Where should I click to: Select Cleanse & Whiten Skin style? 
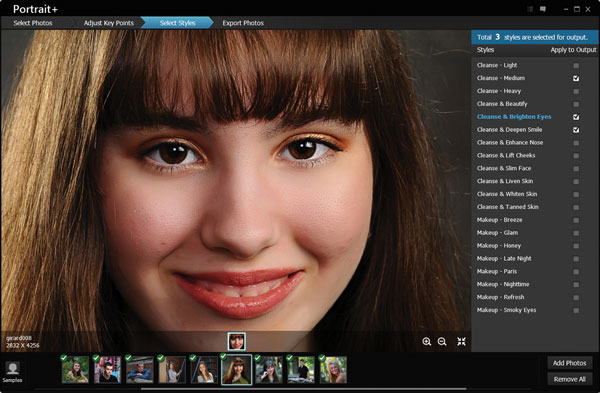tap(507, 194)
